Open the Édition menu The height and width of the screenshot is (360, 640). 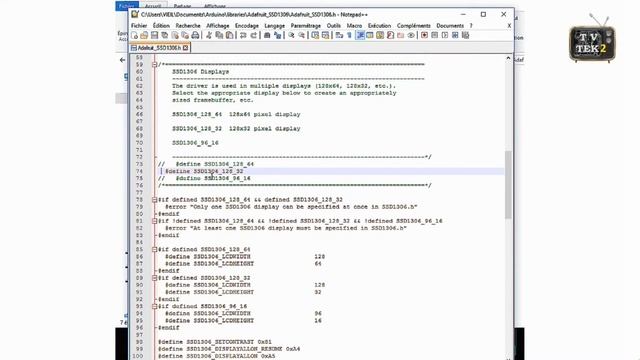[x=161, y=25]
